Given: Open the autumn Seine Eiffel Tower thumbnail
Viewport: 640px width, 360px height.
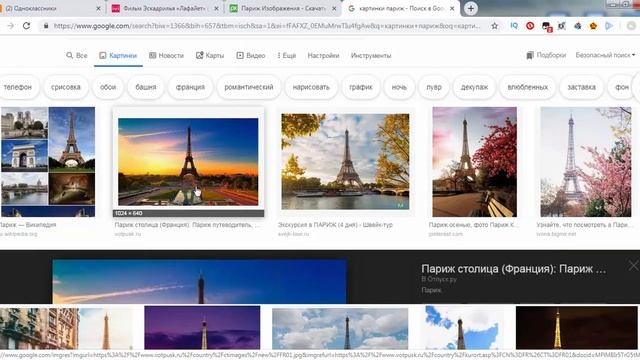Looking at the screenshot, I should pyautogui.click(x=345, y=162).
